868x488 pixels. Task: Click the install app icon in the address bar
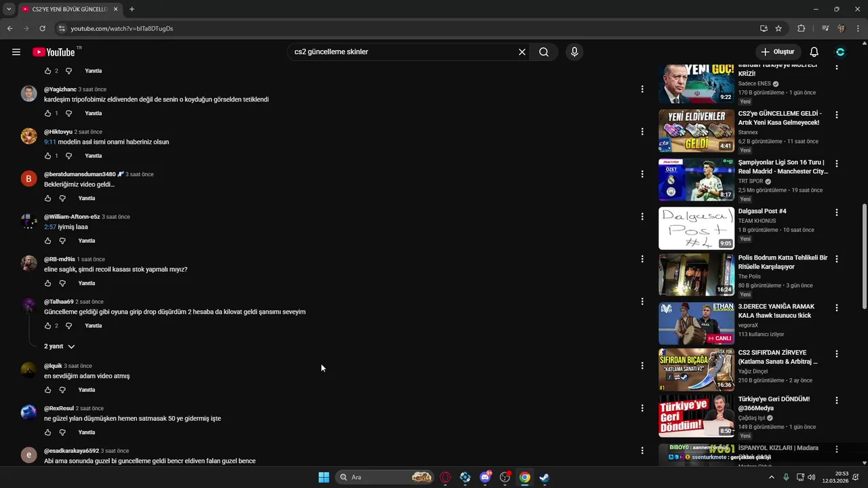click(764, 28)
